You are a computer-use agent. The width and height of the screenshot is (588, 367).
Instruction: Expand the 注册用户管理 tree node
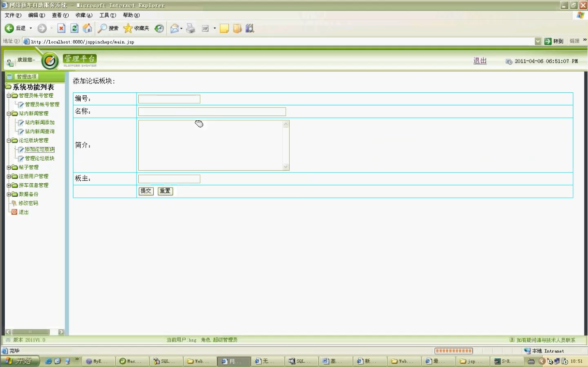pyautogui.click(x=9, y=176)
